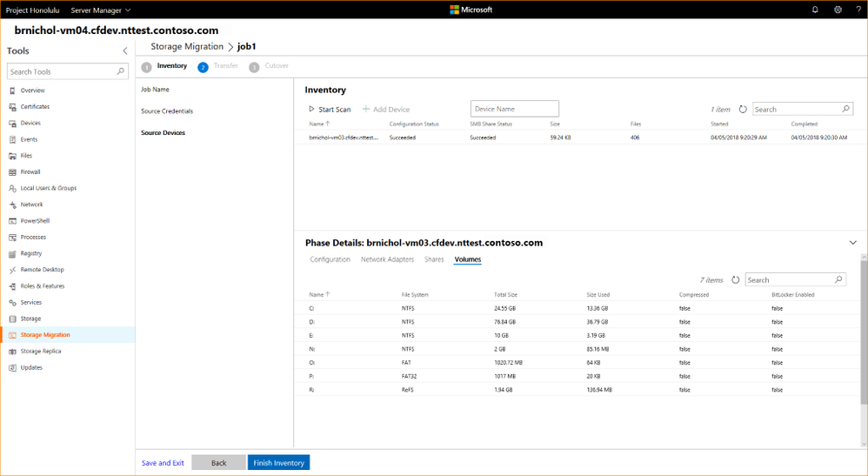The width and height of the screenshot is (868, 476).
Task: Switch to the Network Adapters tab
Action: click(388, 259)
